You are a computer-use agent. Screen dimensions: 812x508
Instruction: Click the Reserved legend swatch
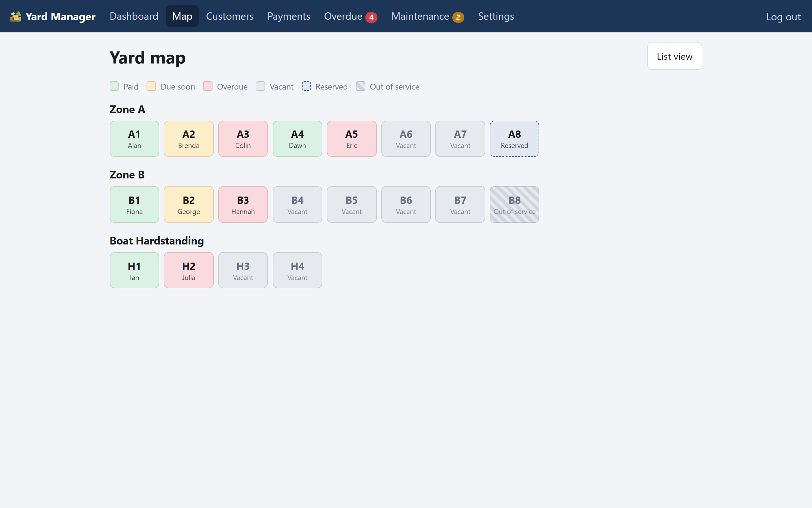[306, 86]
